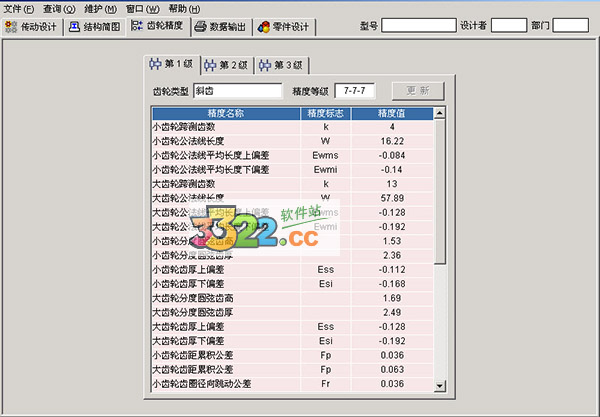The image size is (600, 417).
Task: Click the value 2.49 cell
Action: point(392,313)
